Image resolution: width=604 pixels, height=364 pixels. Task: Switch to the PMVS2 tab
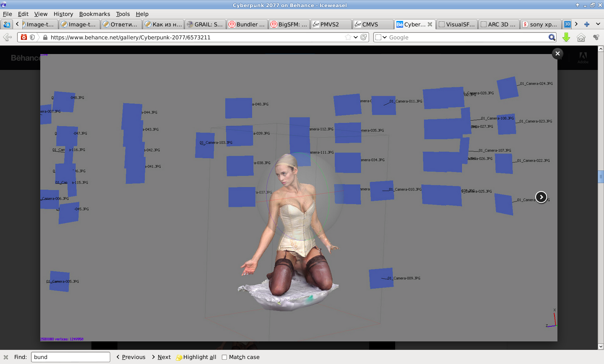(331, 24)
